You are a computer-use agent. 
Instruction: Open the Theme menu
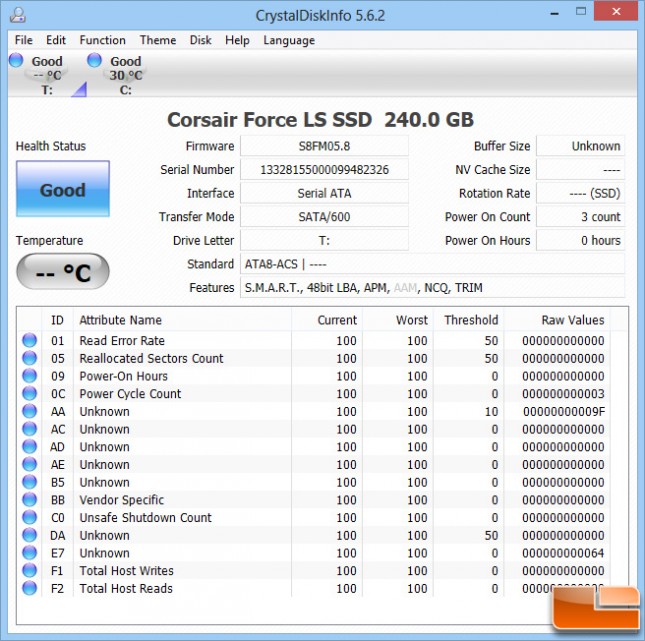point(158,40)
